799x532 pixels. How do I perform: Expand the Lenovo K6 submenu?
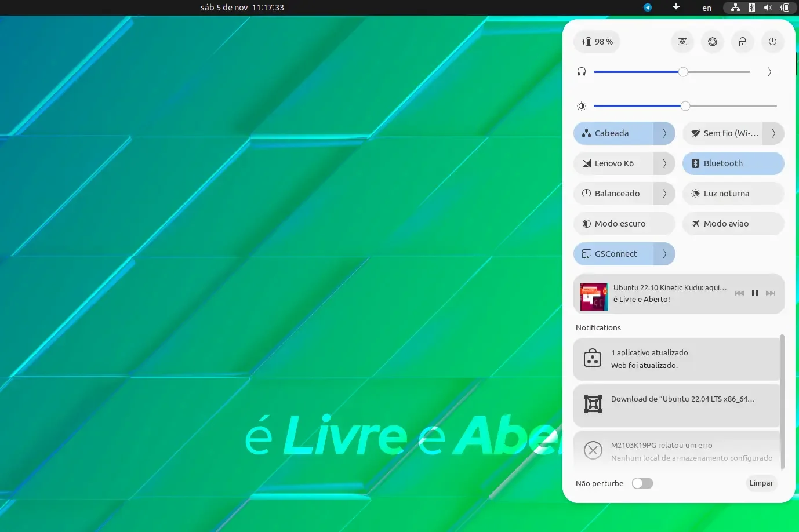[664, 163]
